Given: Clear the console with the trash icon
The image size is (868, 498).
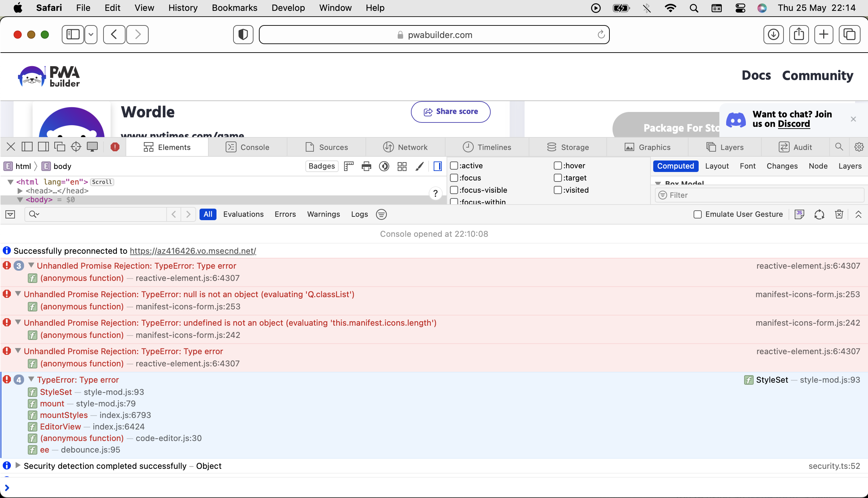Looking at the screenshot, I should [839, 214].
